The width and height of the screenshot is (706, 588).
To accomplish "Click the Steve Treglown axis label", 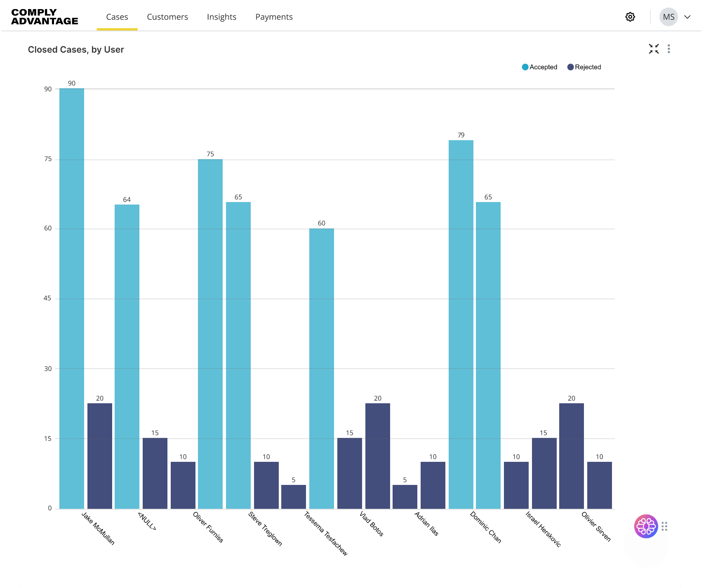I will pyautogui.click(x=265, y=529).
